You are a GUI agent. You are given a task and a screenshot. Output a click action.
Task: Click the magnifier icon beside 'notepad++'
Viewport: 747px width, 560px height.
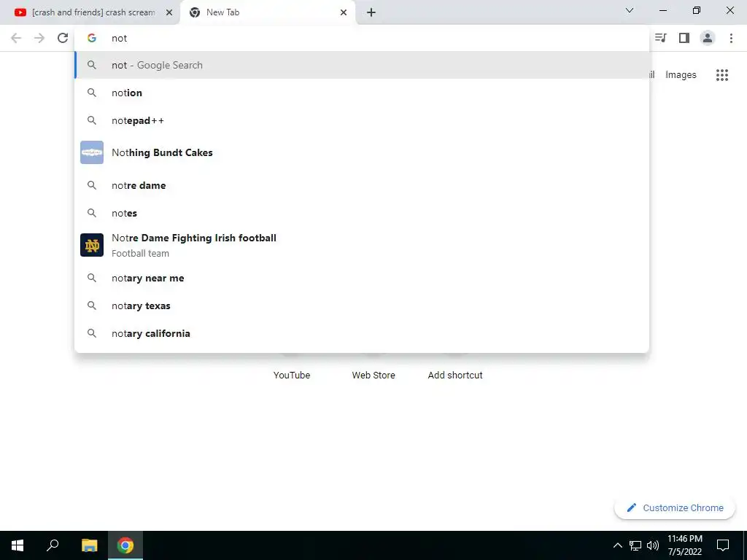92,120
